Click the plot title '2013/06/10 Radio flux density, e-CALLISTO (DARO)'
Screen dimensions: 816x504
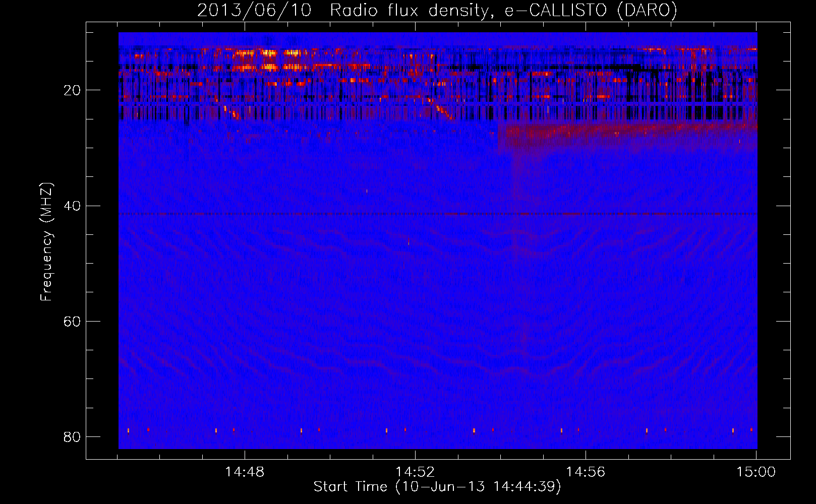pos(437,10)
